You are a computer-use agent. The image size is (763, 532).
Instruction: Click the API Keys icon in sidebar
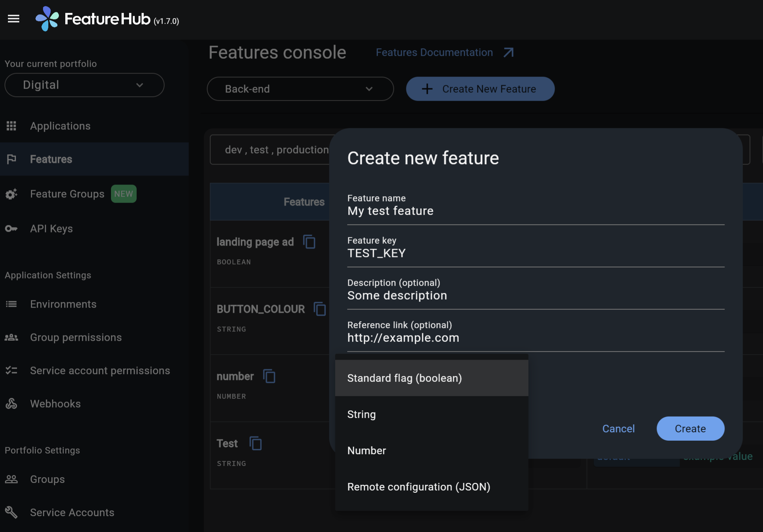[12, 228]
